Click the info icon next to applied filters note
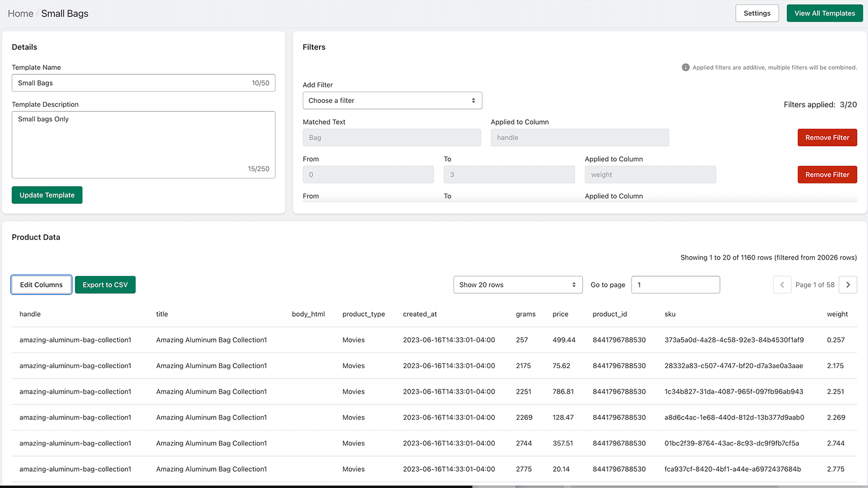868x488 pixels. pyautogui.click(x=686, y=67)
